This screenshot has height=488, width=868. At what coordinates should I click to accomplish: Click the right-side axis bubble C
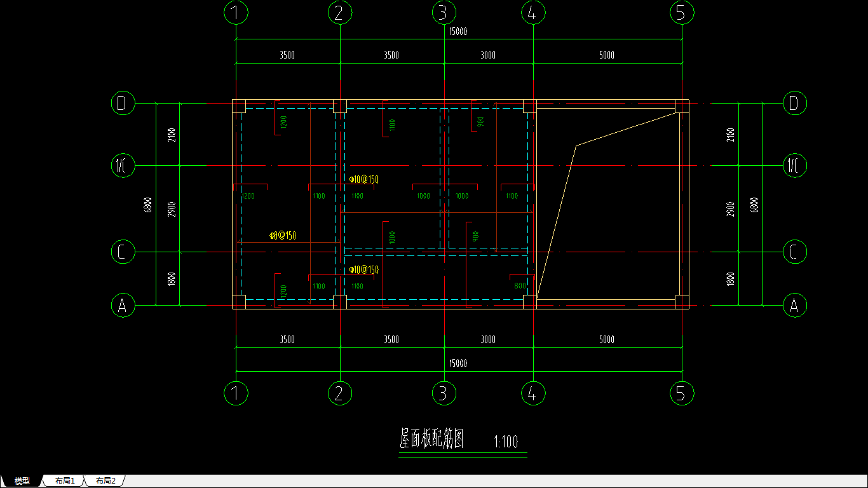click(x=794, y=252)
